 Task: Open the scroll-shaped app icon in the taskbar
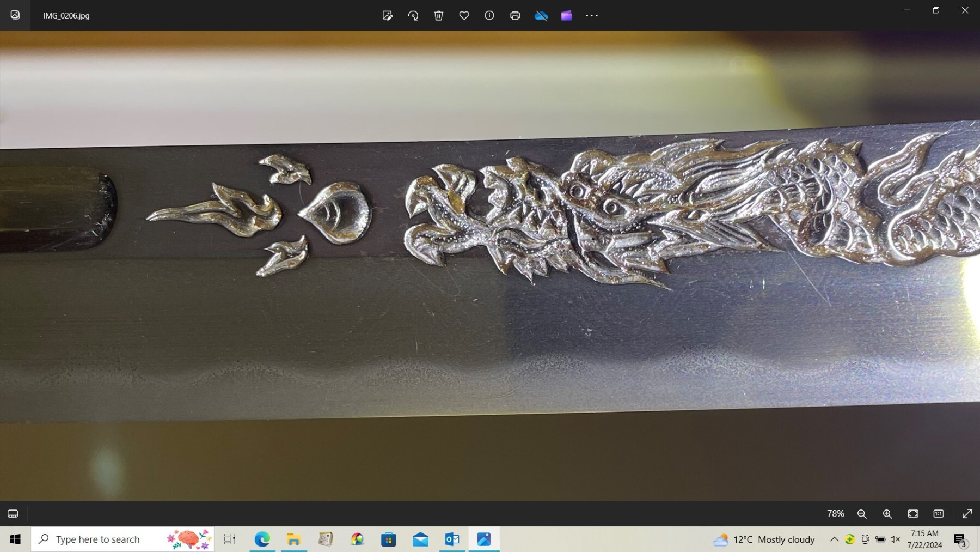pyautogui.click(x=326, y=539)
